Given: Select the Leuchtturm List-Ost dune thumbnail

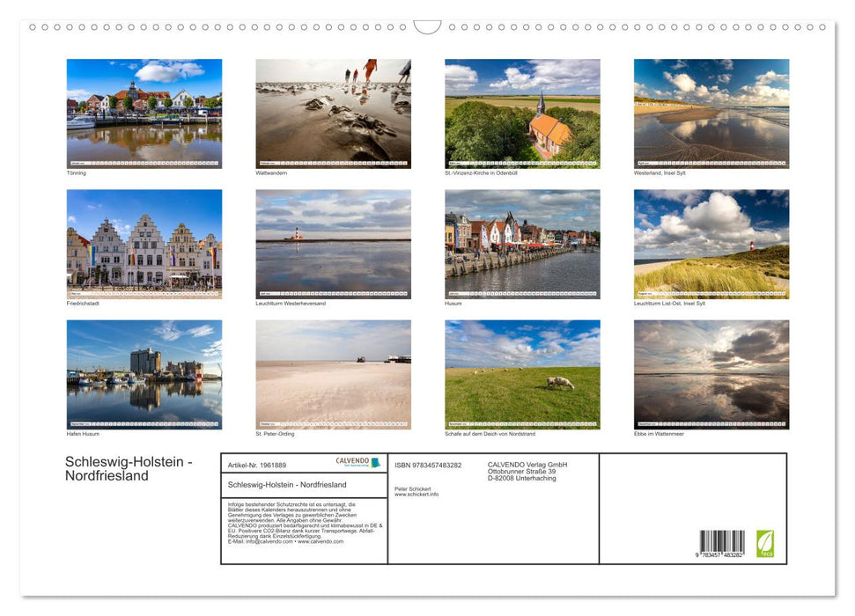Looking at the screenshot, I should (711, 243).
